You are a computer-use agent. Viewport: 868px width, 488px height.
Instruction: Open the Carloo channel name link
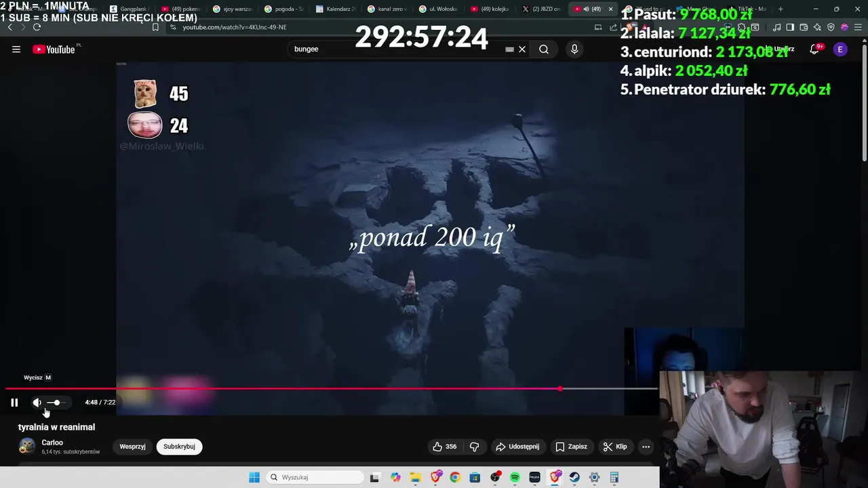coord(52,443)
